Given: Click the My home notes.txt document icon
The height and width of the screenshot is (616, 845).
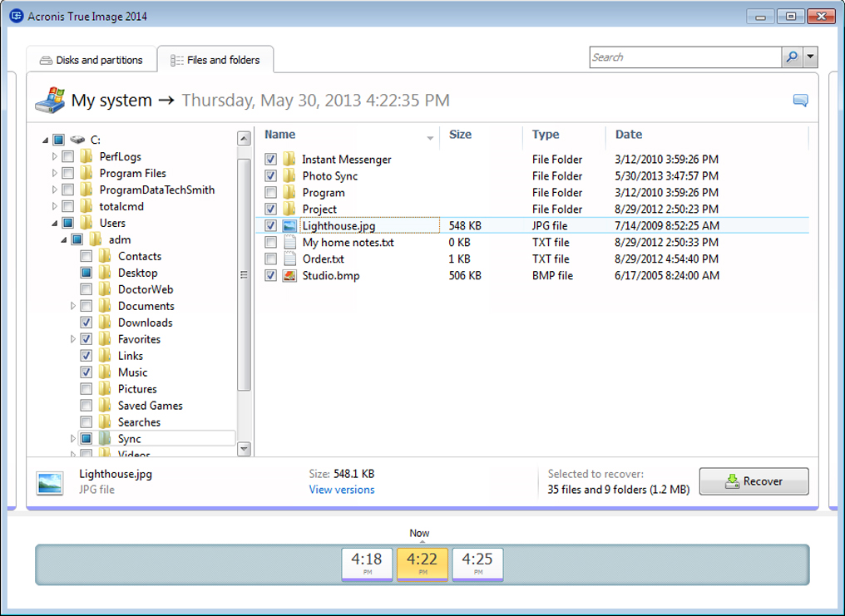Looking at the screenshot, I should coord(289,242).
